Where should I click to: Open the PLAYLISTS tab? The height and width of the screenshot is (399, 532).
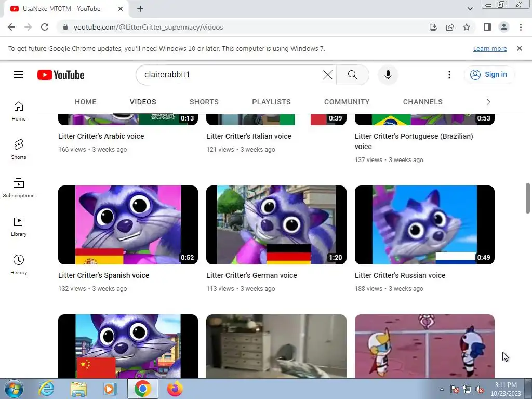click(271, 102)
